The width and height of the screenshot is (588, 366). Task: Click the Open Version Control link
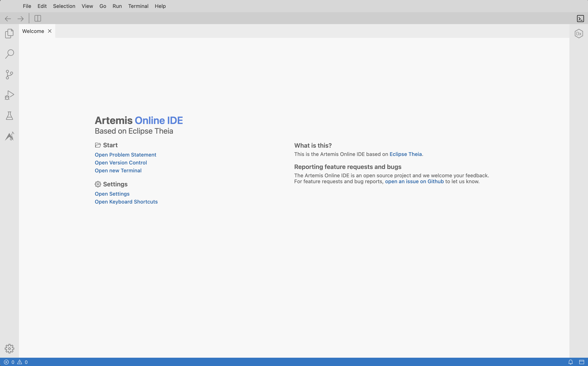click(121, 163)
